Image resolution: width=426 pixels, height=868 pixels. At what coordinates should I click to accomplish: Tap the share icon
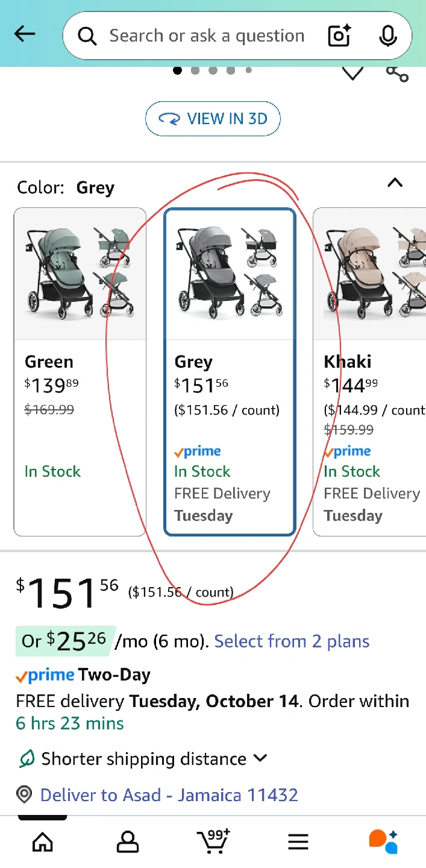(397, 74)
